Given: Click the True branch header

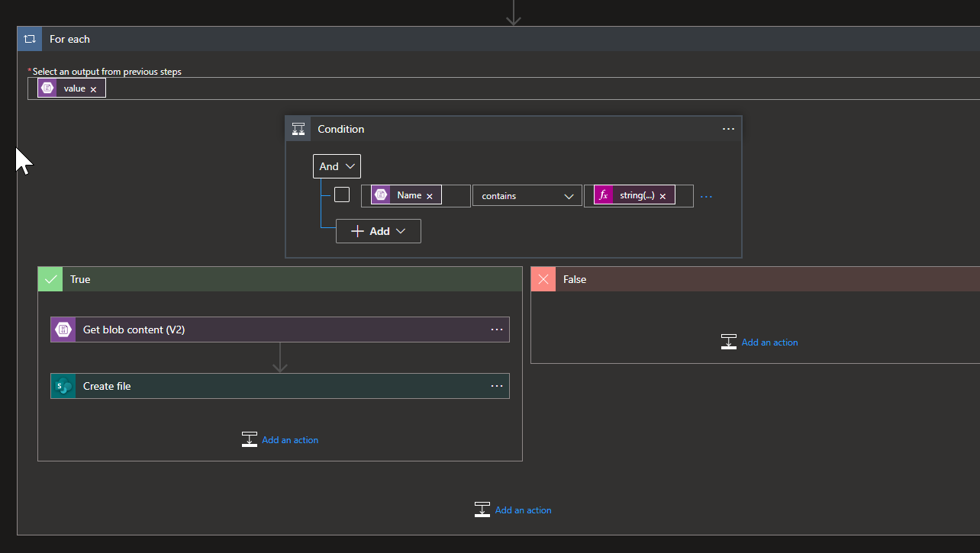Looking at the screenshot, I should (x=280, y=279).
